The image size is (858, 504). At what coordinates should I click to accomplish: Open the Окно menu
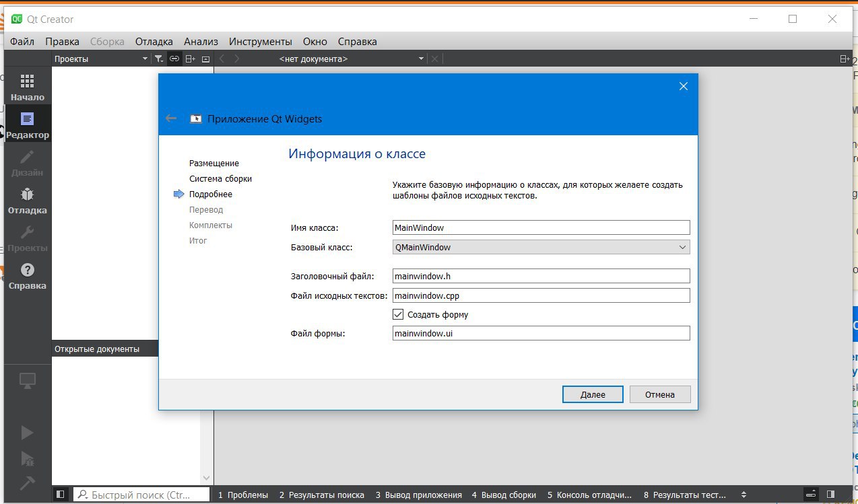point(315,41)
